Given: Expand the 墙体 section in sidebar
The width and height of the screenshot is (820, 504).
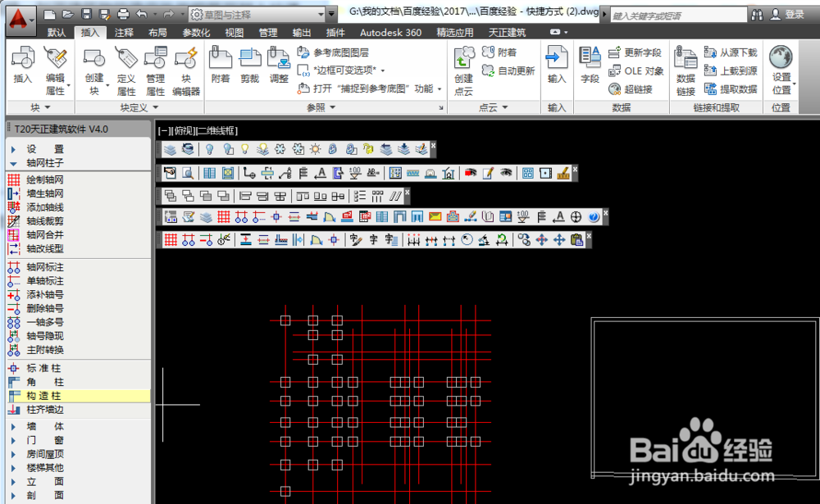Looking at the screenshot, I should (x=44, y=426).
